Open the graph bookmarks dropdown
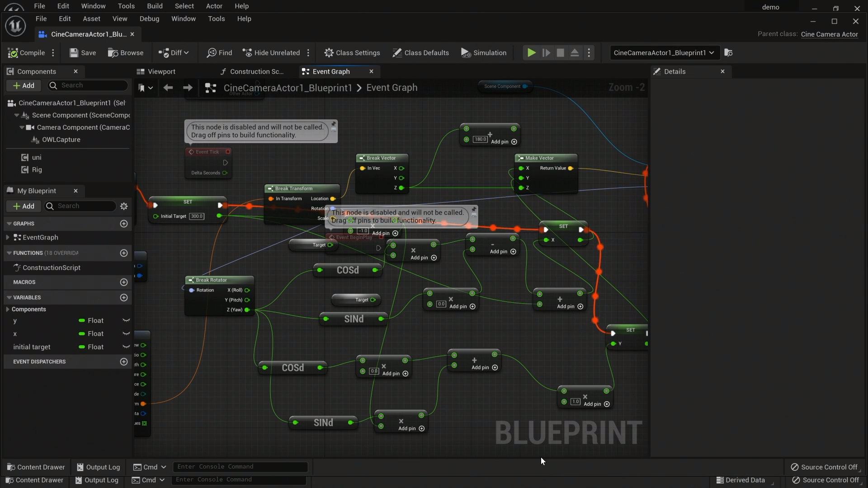868x488 pixels. tap(146, 88)
